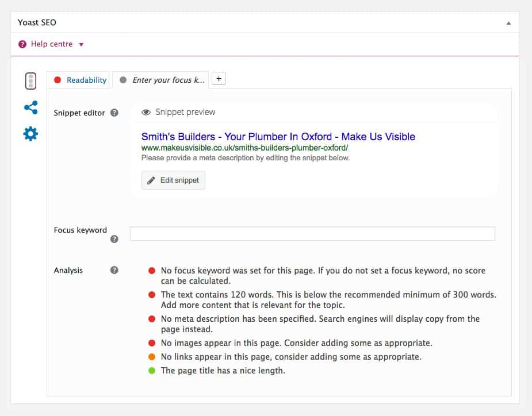Open the Social share settings icon

31,107
